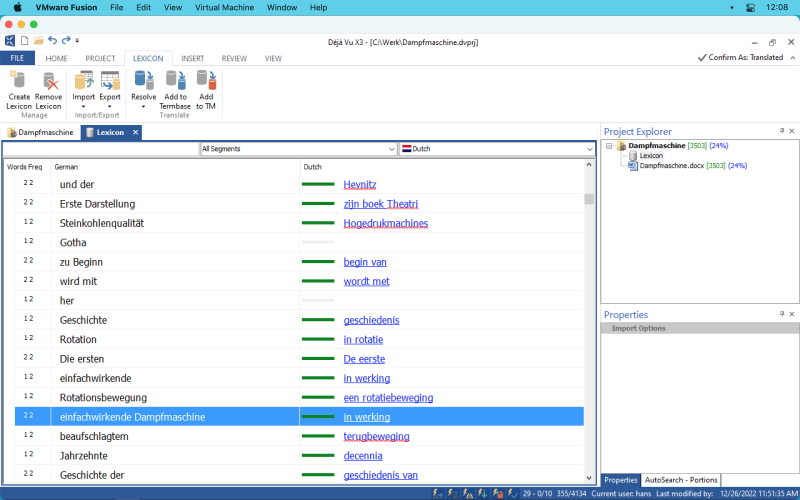Open the FILE ribbon tab
800x500 pixels.
[x=17, y=58]
